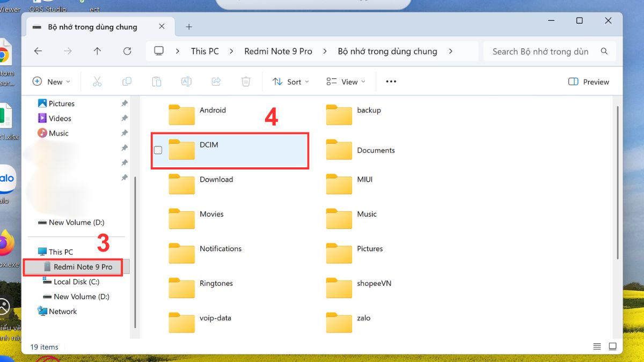
Task: Click the Back navigation arrow
Action: pyautogui.click(x=38, y=51)
